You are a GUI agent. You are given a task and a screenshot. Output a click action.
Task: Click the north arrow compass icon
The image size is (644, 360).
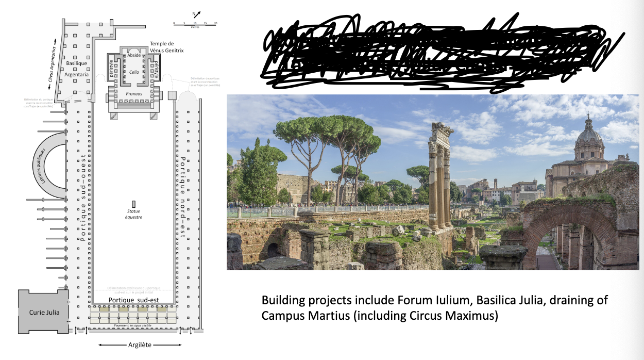point(197,14)
